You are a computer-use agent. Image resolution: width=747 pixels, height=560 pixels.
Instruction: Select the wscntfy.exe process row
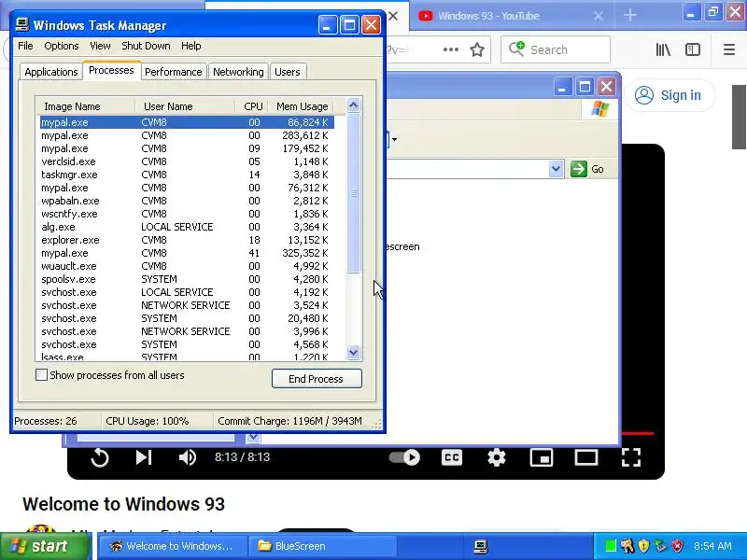[187, 214]
